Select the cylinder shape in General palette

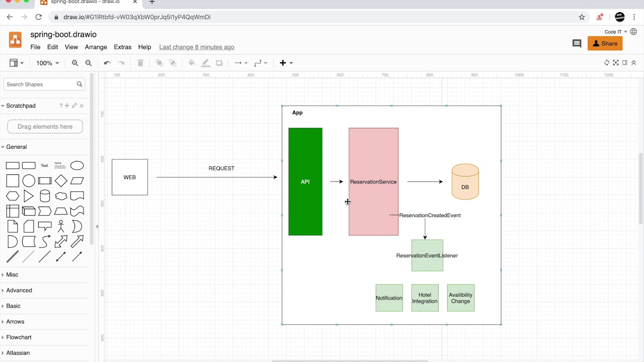[x=45, y=196]
